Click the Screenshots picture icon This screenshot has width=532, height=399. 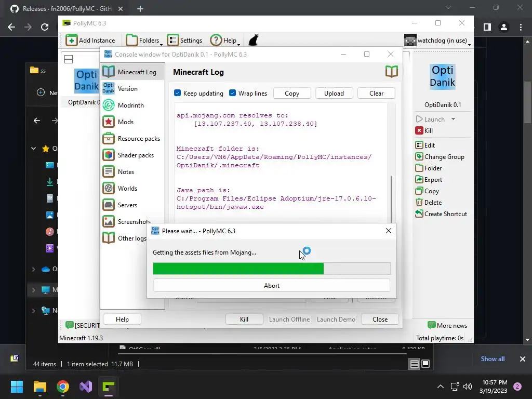click(109, 221)
